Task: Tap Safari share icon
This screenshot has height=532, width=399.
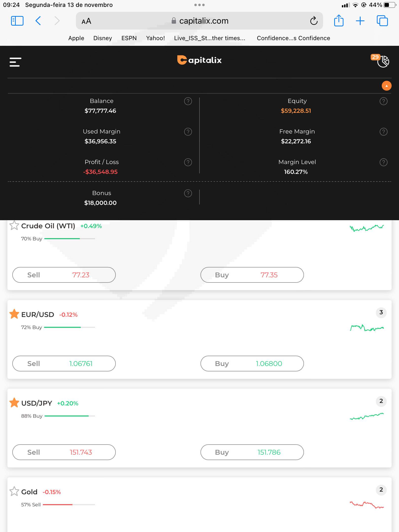Action: coord(339,21)
